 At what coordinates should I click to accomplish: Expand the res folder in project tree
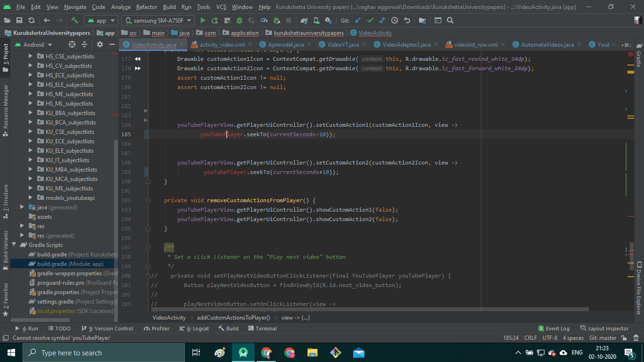tap(22, 226)
